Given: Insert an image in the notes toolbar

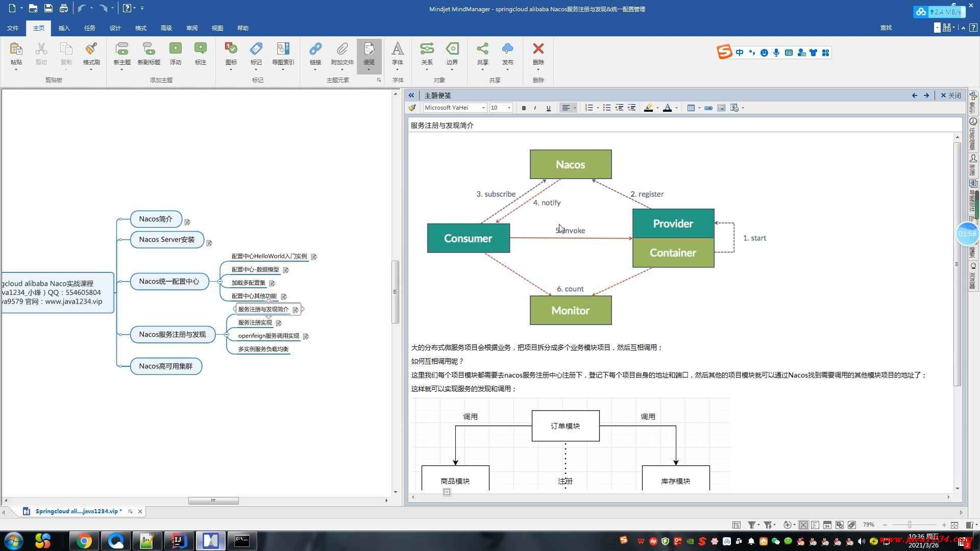Looking at the screenshot, I should pyautogui.click(x=721, y=108).
